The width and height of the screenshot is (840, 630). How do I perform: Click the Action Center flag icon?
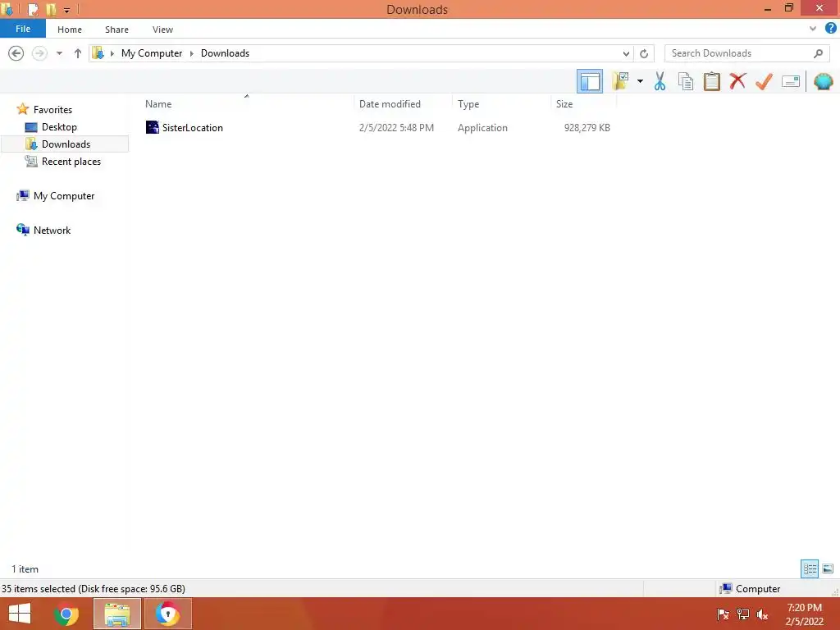[723, 614]
